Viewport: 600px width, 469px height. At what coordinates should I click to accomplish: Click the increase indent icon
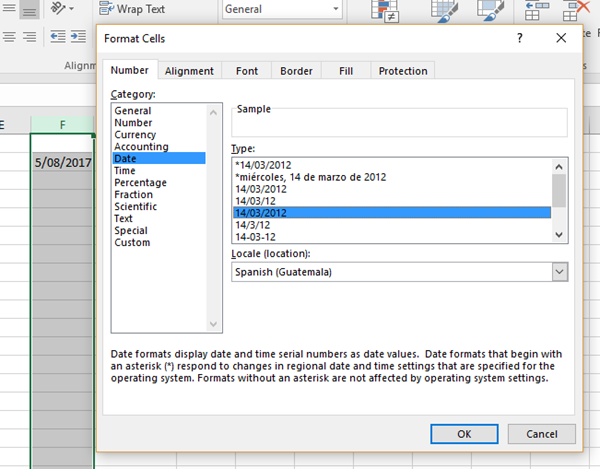point(77,37)
